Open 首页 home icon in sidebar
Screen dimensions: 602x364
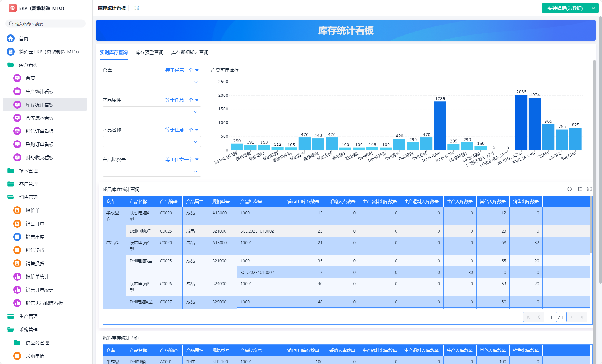pos(10,39)
